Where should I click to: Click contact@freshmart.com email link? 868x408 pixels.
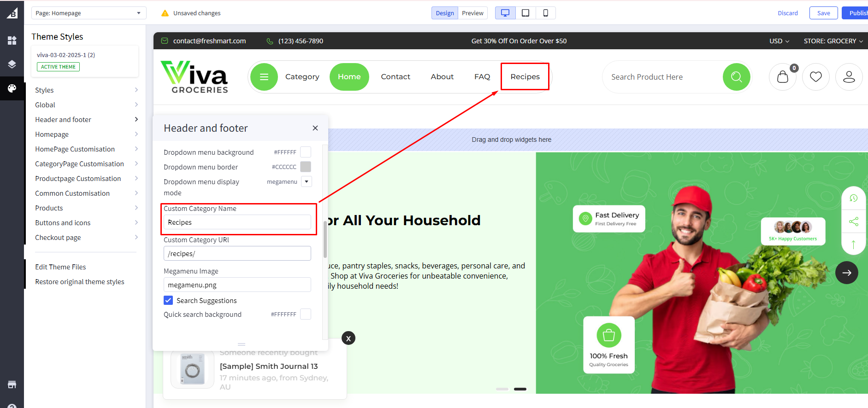click(210, 41)
